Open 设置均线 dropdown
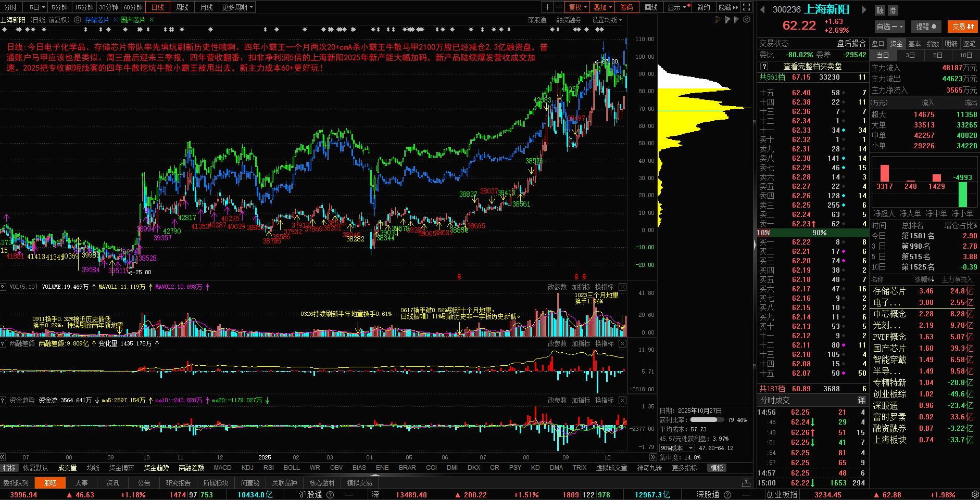Screen dimensions: 980x500 pyautogui.click(x=607, y=20)
